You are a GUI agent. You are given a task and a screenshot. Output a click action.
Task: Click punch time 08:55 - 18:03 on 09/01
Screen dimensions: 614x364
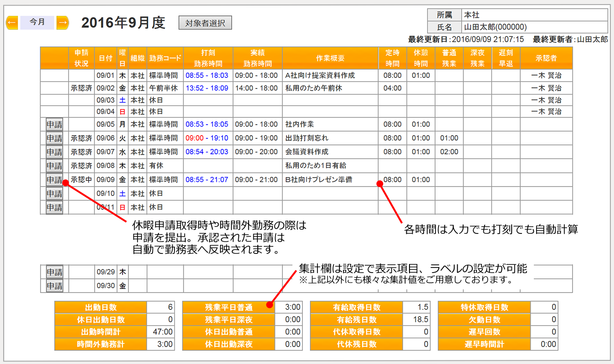(x=207, y=75)
